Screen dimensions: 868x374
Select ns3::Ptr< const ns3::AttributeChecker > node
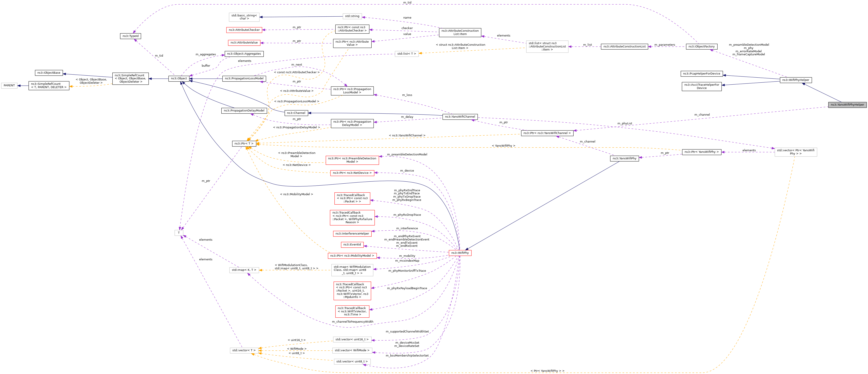352,29
